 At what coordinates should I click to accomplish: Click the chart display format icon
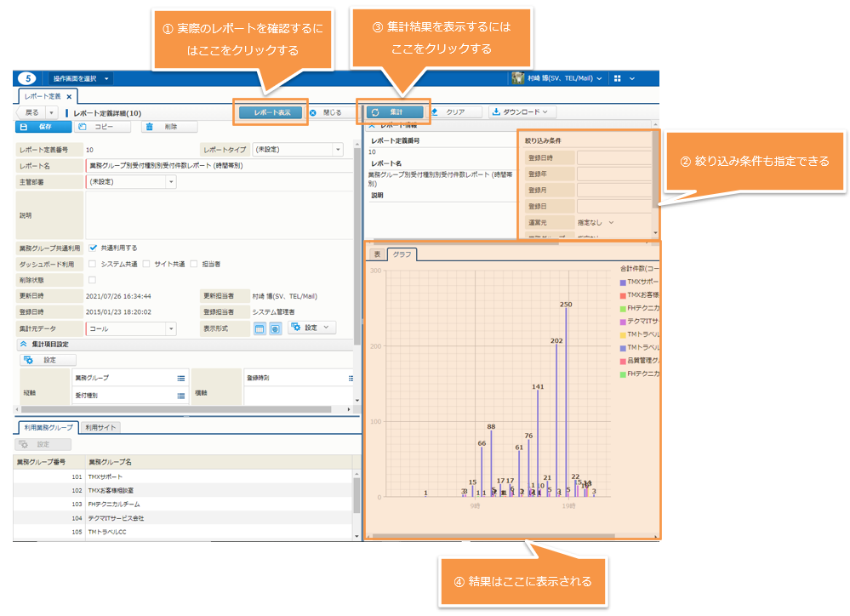point(276,328)
